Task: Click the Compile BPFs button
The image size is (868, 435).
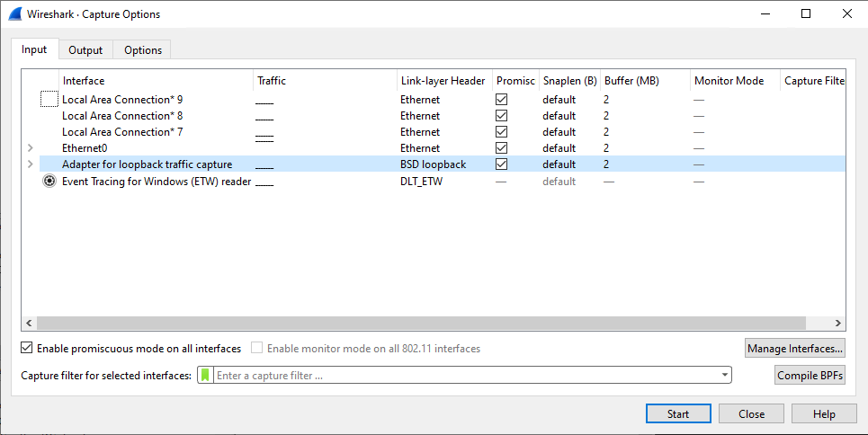Action: 810,375
